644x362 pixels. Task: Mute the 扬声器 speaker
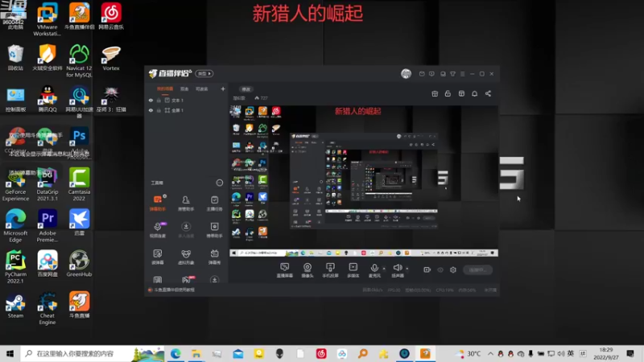pyautogui.click(x=397, y=270)
